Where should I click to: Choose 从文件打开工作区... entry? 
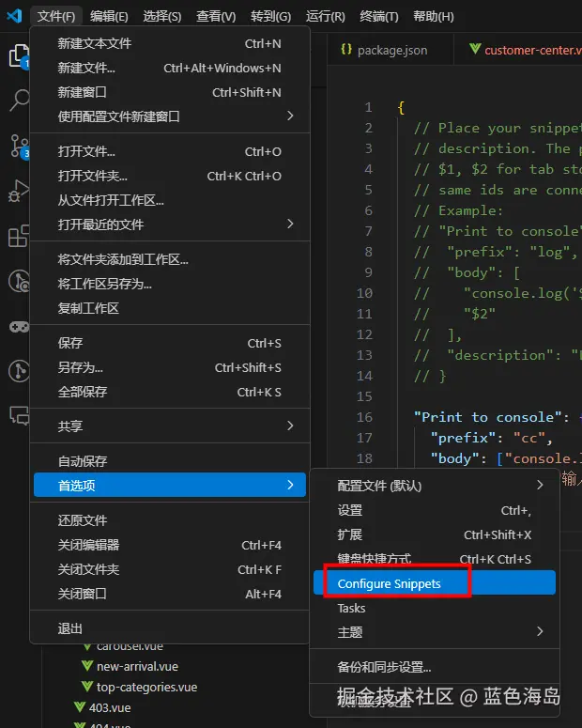pos(170,200)
